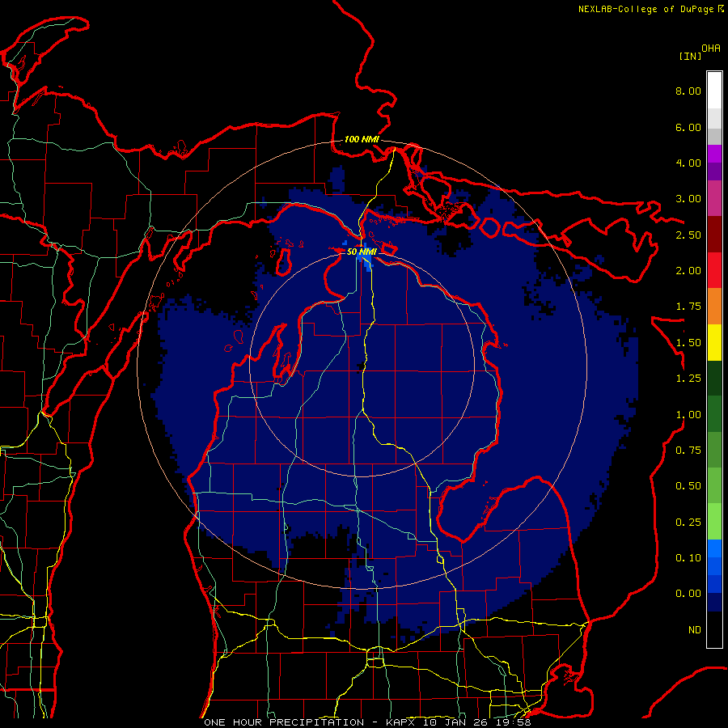This screenshot has width=728, height=728.
Task: Click the 1.75 legend value
Action: pyautogui.click(x=688, y=307)
